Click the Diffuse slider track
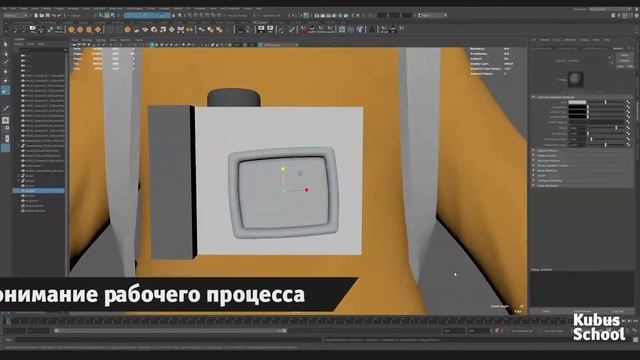640x360 pixels. (606, 128)
